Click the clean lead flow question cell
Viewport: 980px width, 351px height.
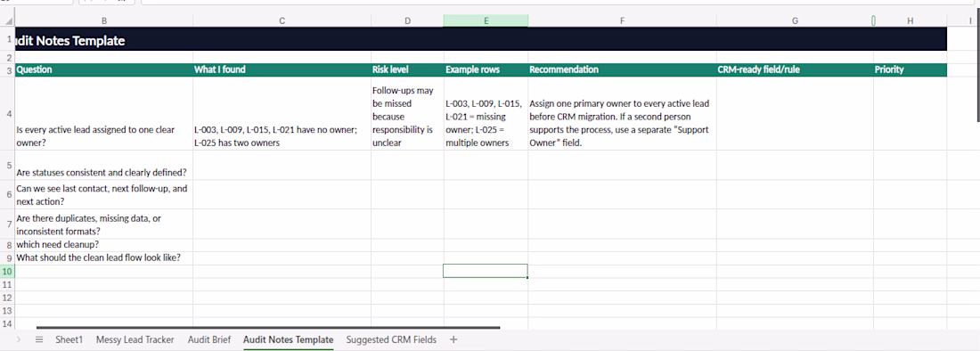tap(103, 258)
